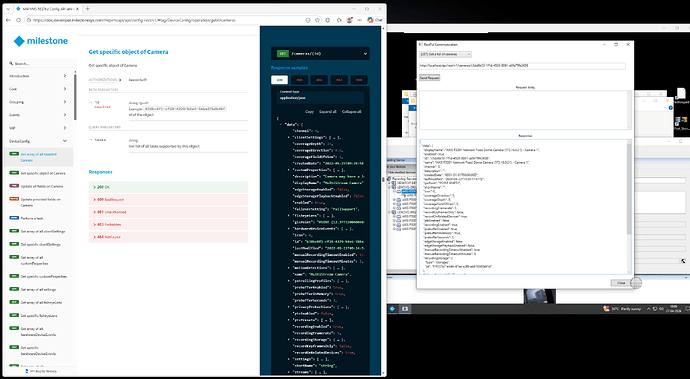Open 'Perform a task' in sidebar
Viewport: 690px width, 379px height.
32,218
